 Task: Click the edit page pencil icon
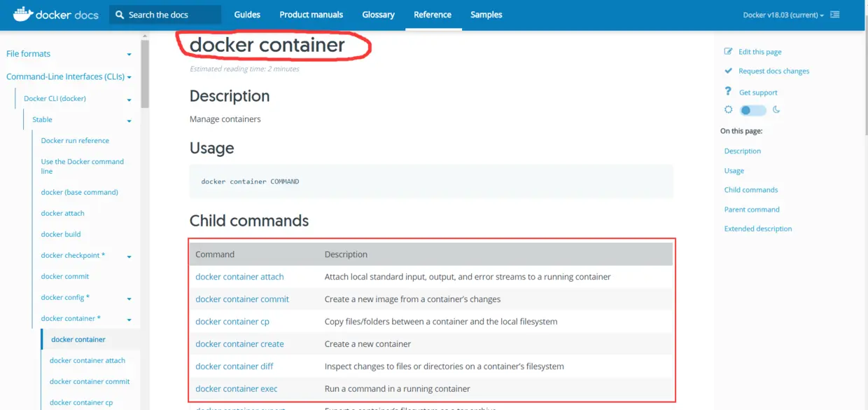[x=728, y=52]
